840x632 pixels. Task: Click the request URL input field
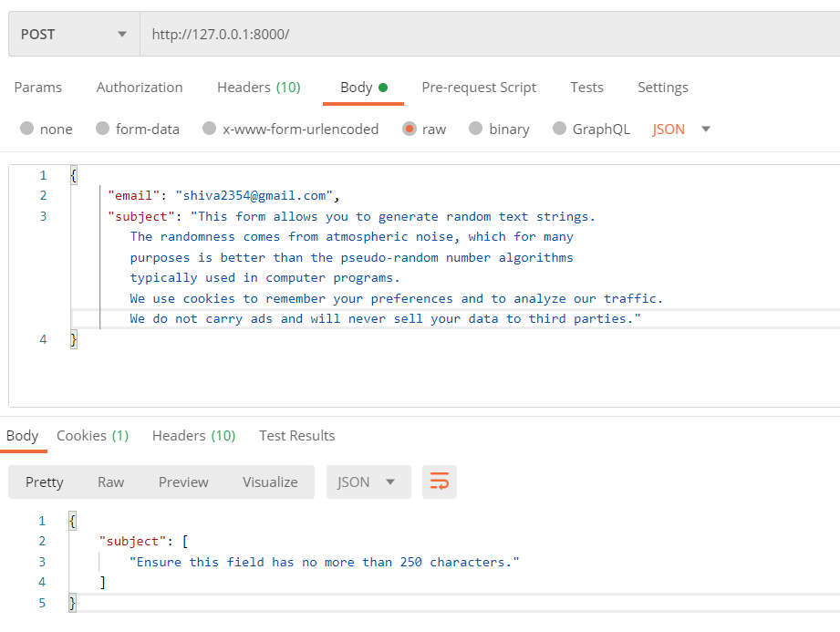click(490, 34)
